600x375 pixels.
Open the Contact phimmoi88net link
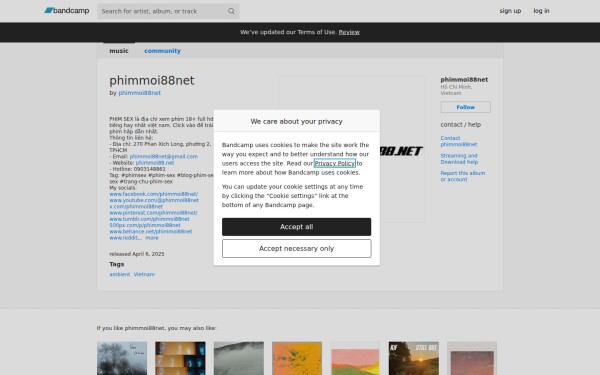point(458,141)
